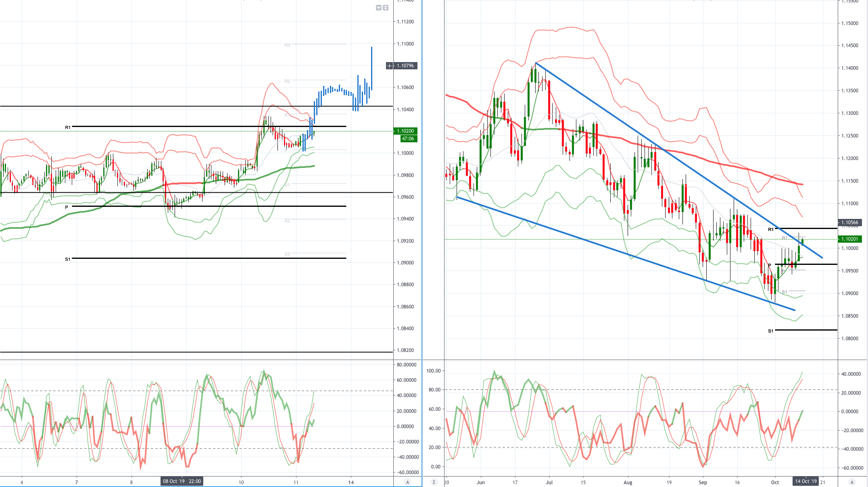Click the faded R3 pivot label
The height and width of the screenshot is (487, 868).
(287, 45)
